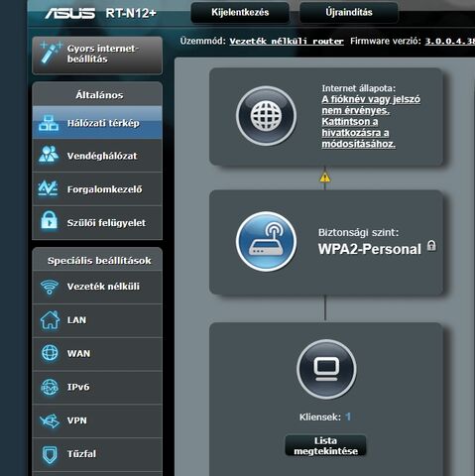The width and height of the screenshot is (475, 476).
Task: Click the Újraindítás button
Action: (349, 13)
